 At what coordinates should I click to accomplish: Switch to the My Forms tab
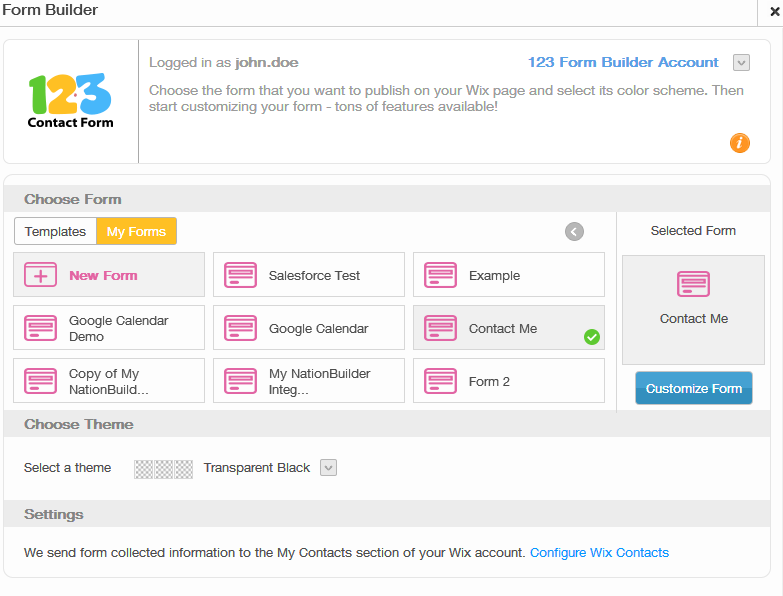click(136, 232)
